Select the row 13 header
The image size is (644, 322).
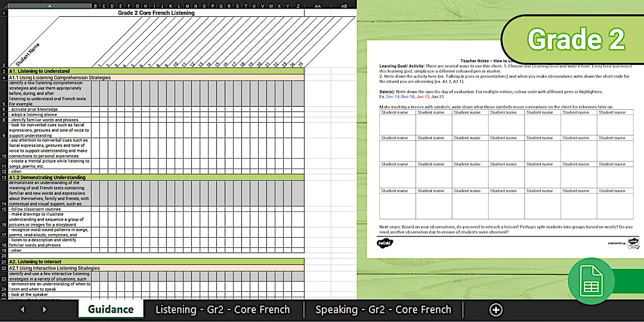[x=5, y=177]
